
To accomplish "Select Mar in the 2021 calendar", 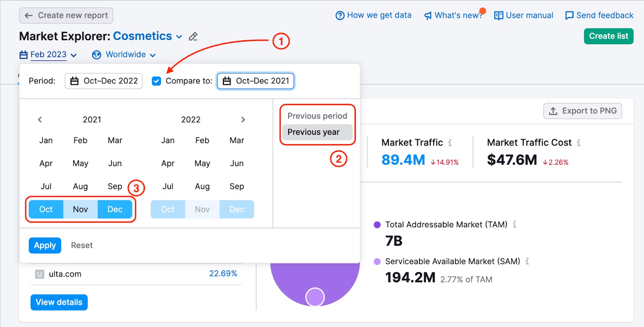I will 115,141.
